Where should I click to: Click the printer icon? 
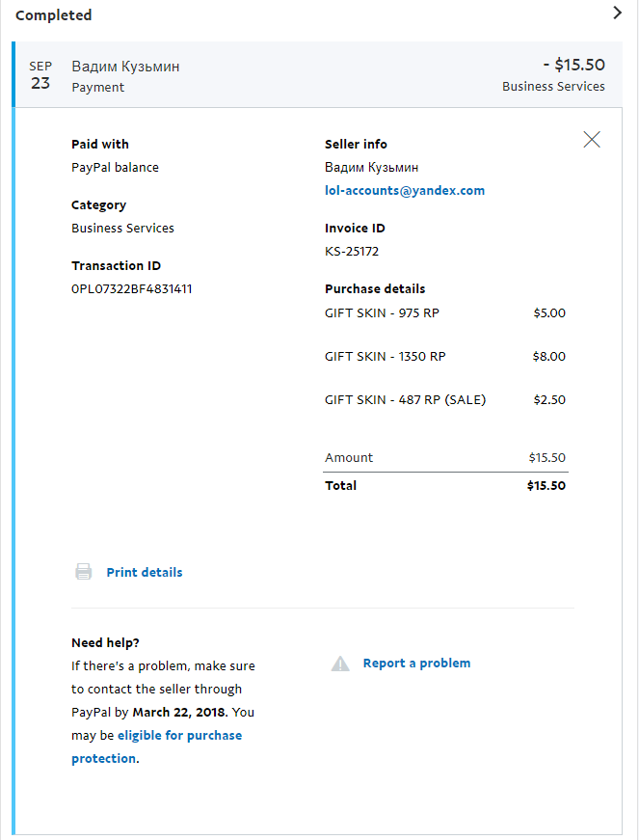[84, 572]
